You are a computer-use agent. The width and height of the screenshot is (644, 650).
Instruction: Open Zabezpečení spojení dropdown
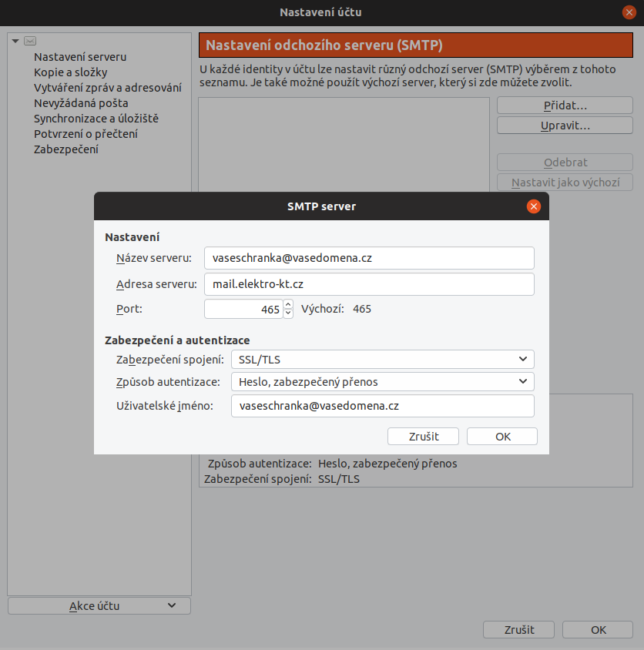382,359
